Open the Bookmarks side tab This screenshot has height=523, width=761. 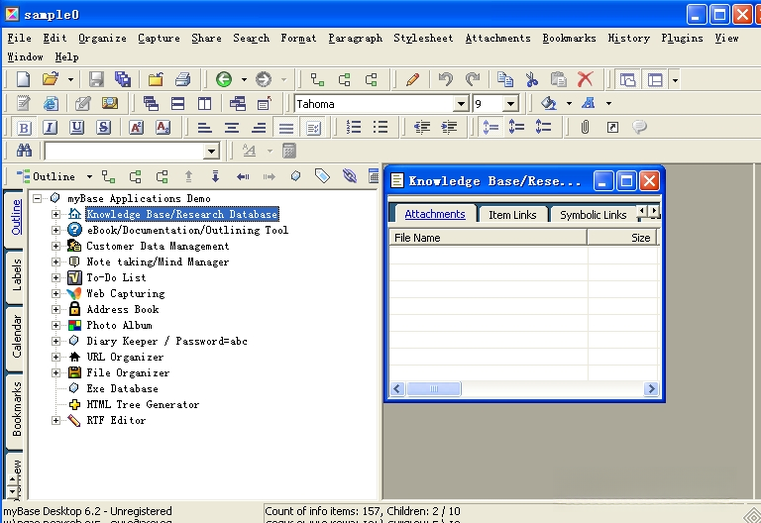tap(16, 409)
